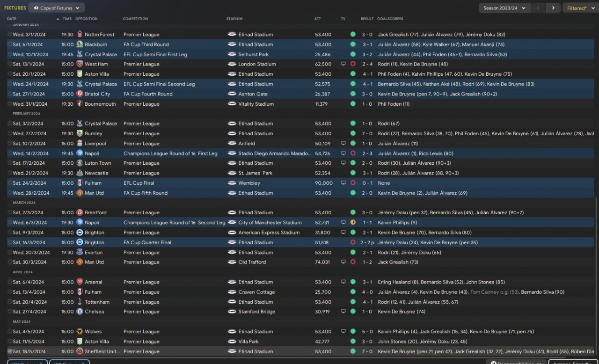The width and height of the screenshot is (599, 364).
Task: Click the Bournemouth club badge
Action: point(80,104)
